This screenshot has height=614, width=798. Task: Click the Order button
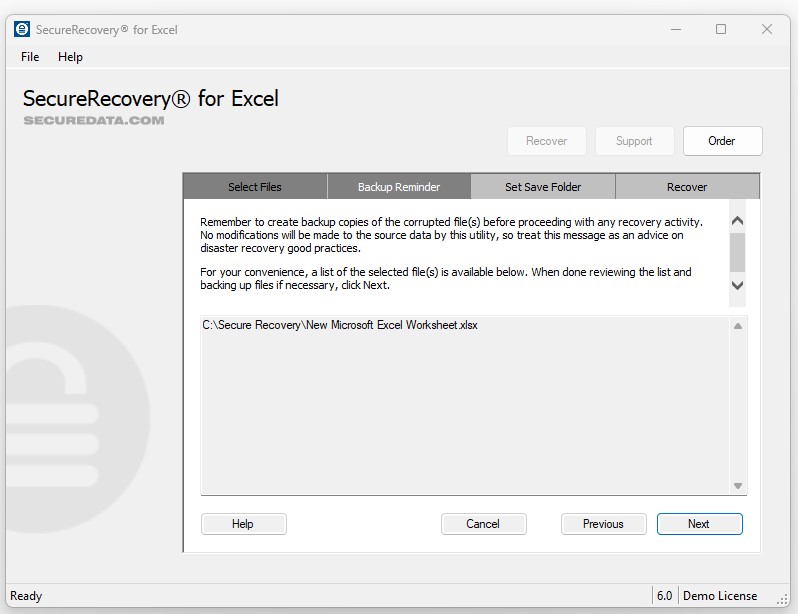[722, 141]
